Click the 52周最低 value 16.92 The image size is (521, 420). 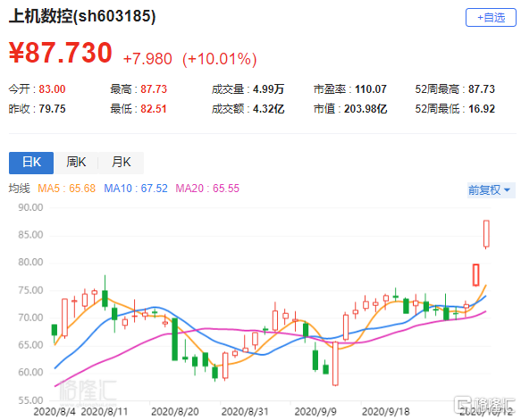click(x=482, y=109)
